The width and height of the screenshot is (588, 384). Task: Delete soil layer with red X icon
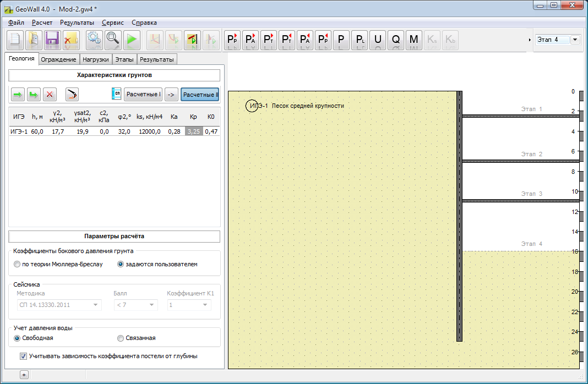(x=50, y=95)
